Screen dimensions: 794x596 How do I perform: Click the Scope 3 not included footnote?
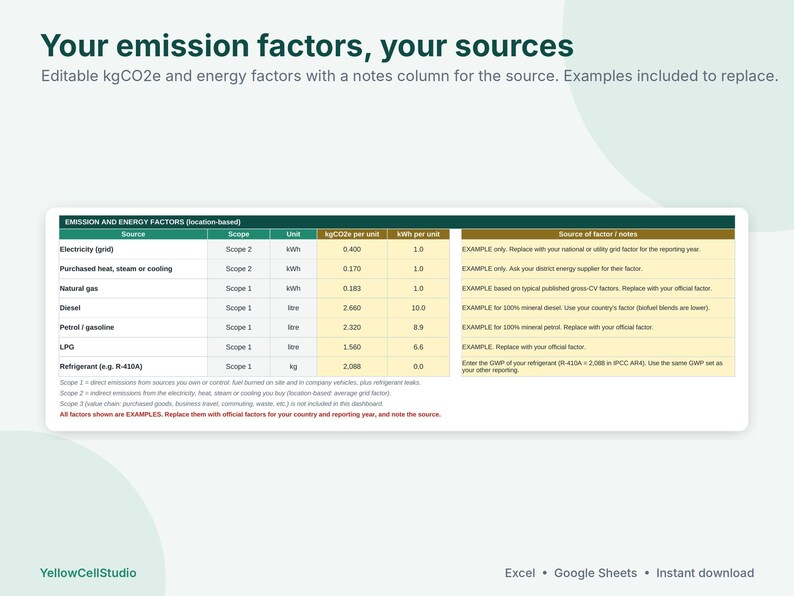pos(221,404)
